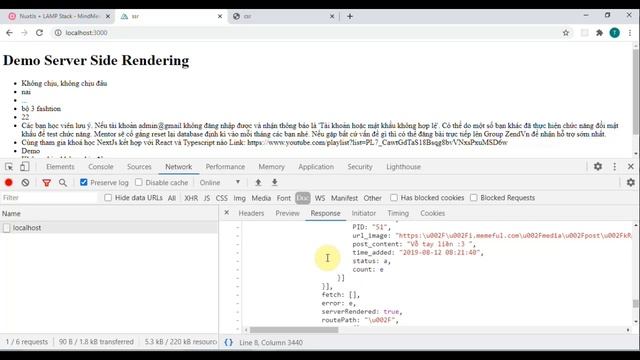This screenshot has height=360, width=640.
Task: Show the request Preview tab
Action: point(287,213)
